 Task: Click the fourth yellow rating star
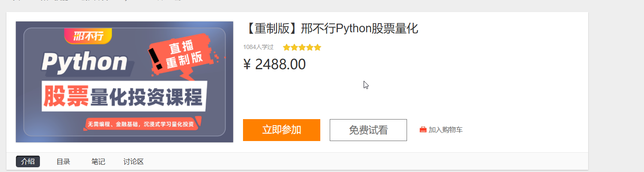(310, 47)
